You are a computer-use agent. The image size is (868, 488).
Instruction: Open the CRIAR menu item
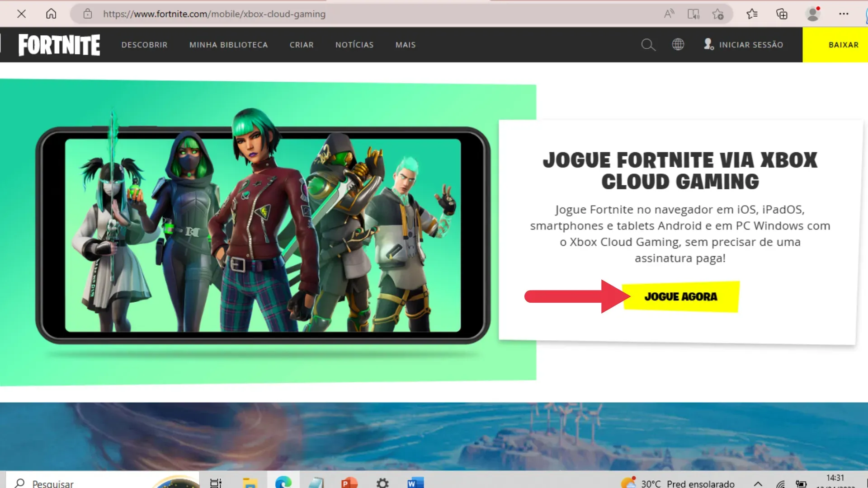pyautogui.click(x=302, y=45)
